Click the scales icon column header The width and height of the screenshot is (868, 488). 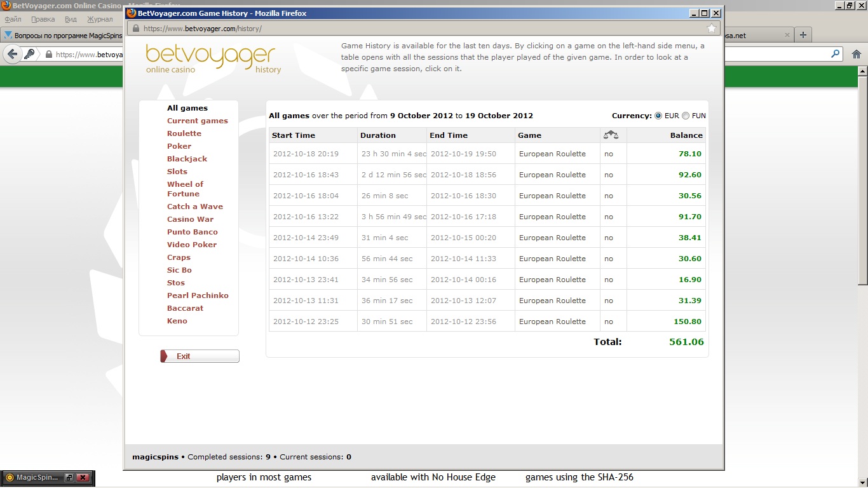click(611, 135)
